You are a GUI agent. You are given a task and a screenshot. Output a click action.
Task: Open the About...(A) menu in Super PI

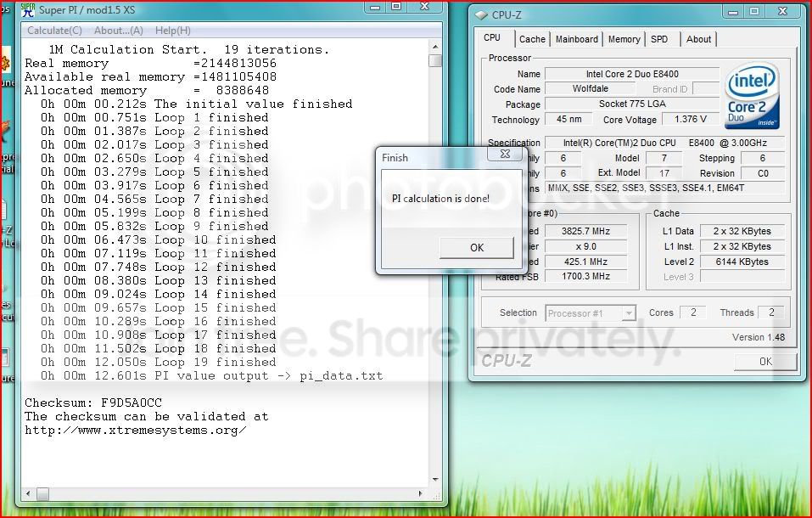pos(119,31)
